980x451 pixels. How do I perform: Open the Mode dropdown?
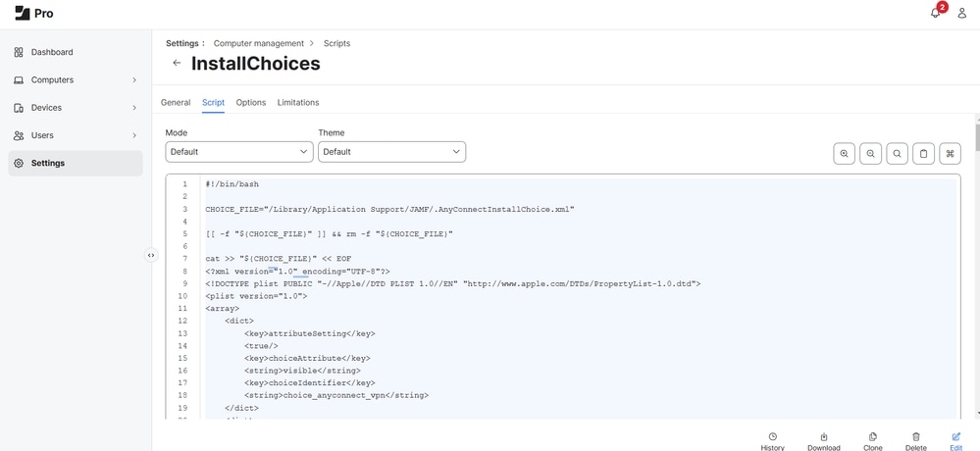coord(239,152)
